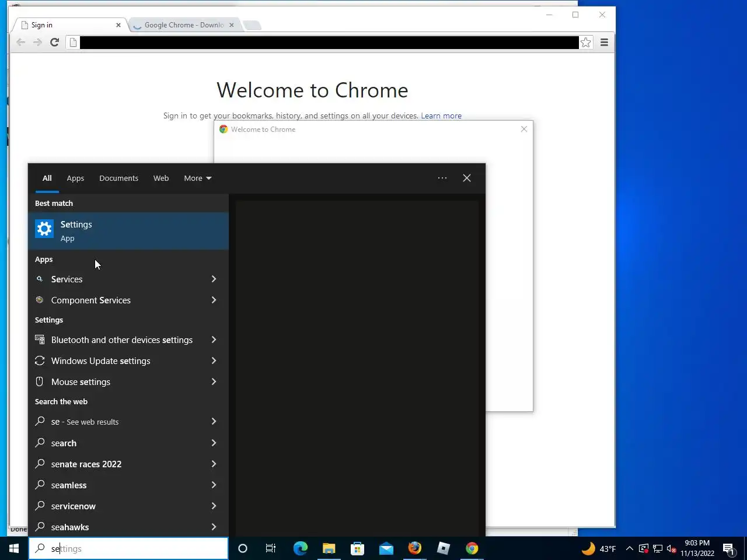Select the Apps search filter tab
Viewport: 747px width, 560px height.
click(x=75, y=178)
